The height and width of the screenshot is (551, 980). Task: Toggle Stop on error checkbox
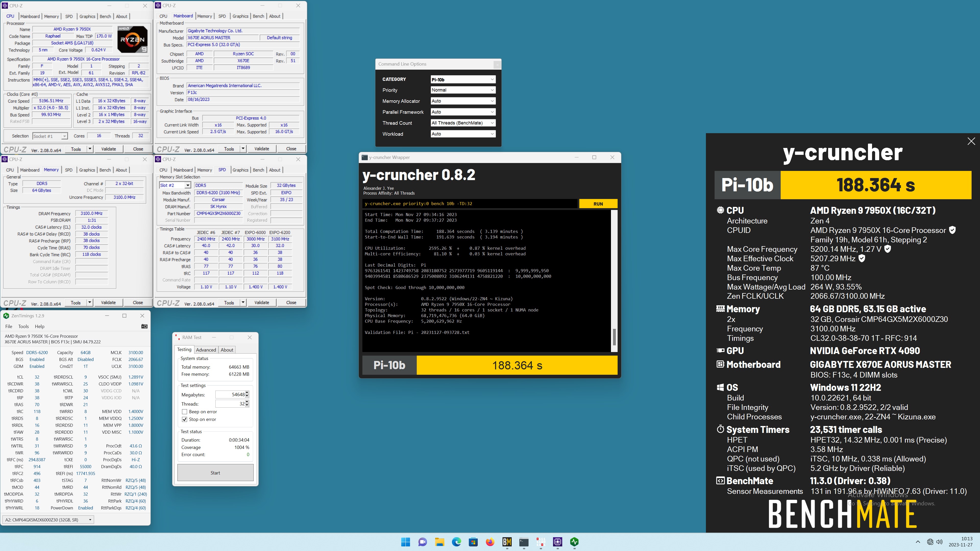pos(185,419)
